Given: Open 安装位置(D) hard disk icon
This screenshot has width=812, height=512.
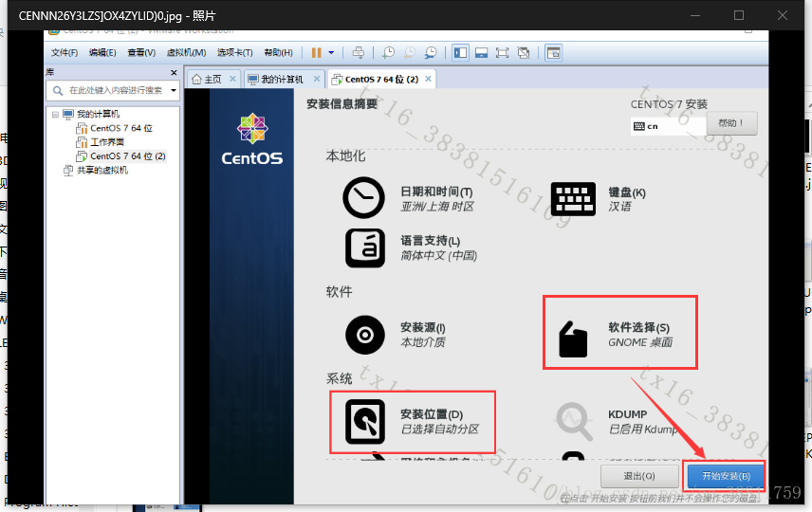Looking at the screenshot, I should tap(365, 421).
